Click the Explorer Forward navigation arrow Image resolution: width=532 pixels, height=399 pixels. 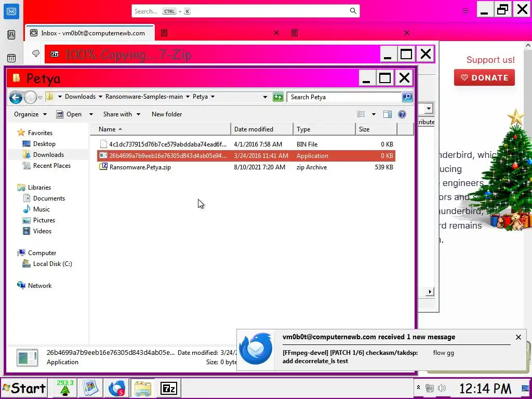point(30,97)
